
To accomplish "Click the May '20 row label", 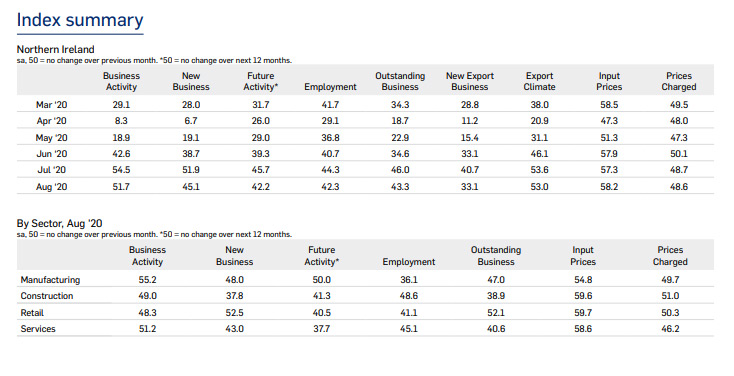I will click(51, 138).
